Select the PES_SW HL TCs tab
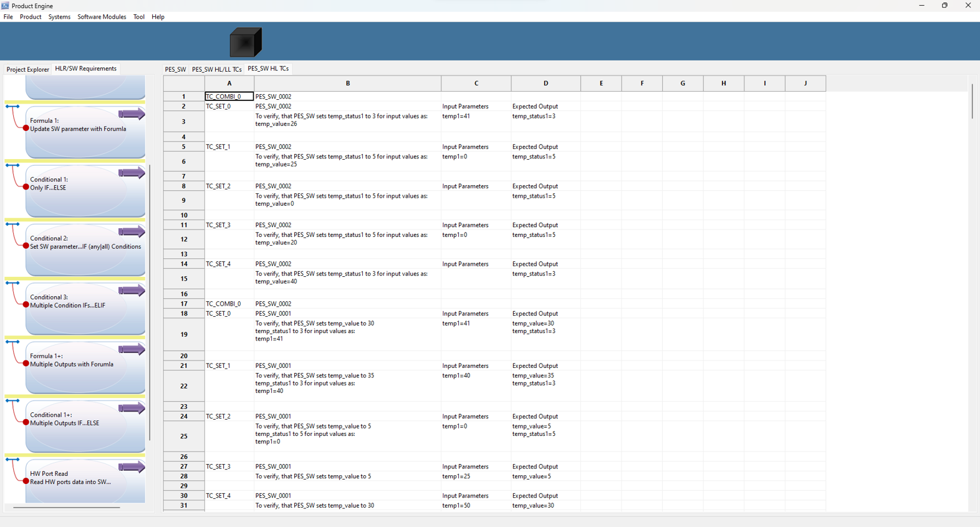 (268, 69)
